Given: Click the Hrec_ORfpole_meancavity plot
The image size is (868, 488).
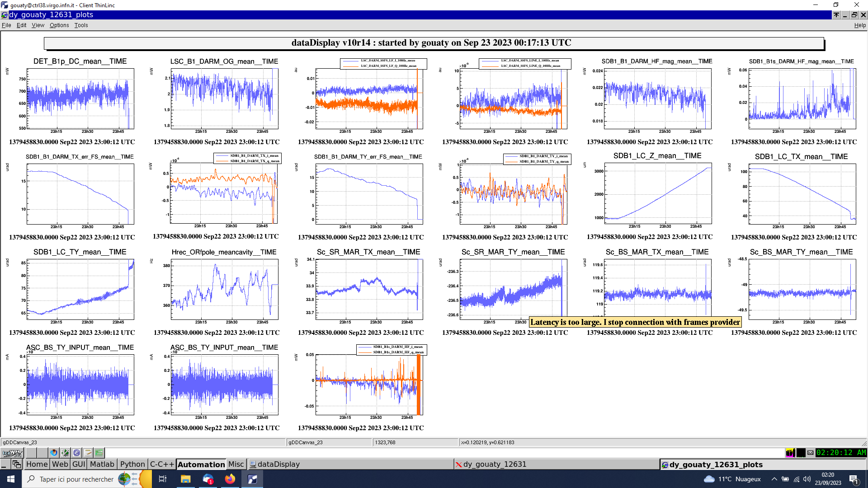Looking at the screenshot, I should pos(224,289).
